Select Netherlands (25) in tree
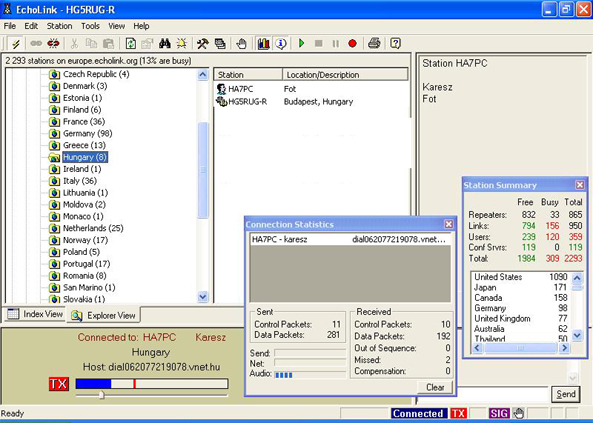The image size is (593, 423). [x=93, y=228]
